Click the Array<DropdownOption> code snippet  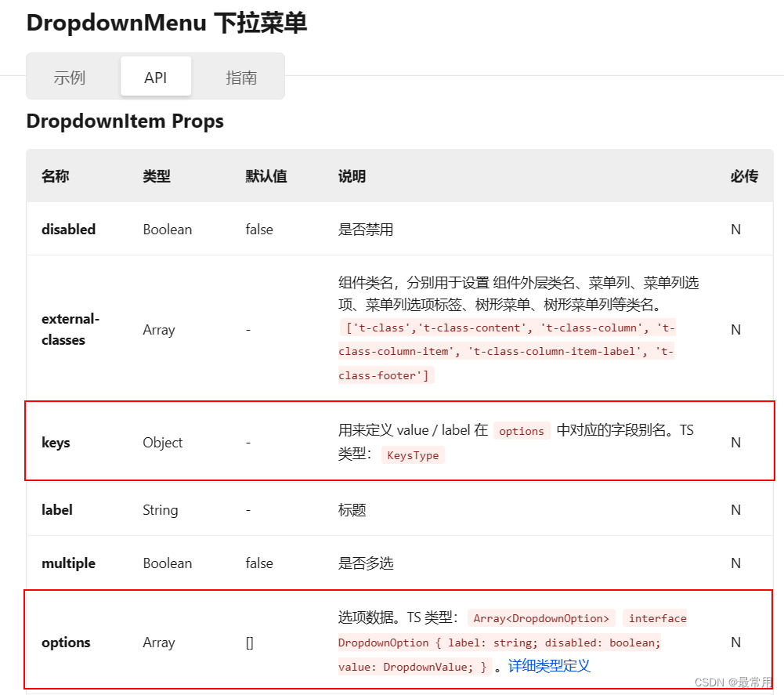pos(541,618)
